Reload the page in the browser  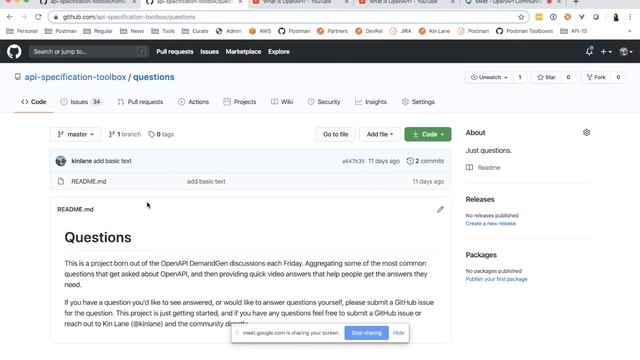[x=38, y=17]
